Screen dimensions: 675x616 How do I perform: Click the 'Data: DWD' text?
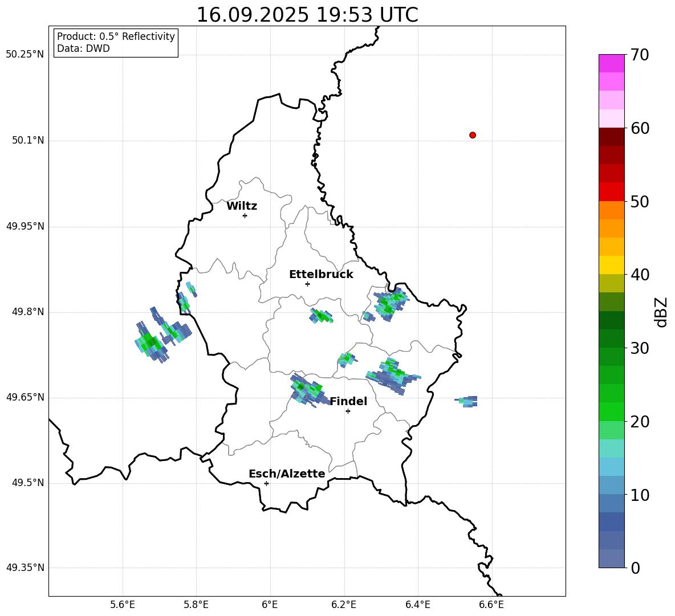[83, 48]
